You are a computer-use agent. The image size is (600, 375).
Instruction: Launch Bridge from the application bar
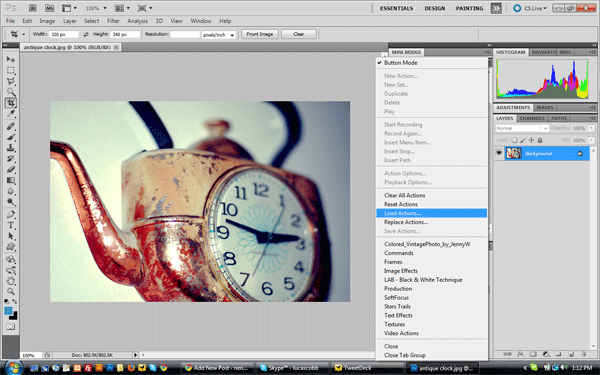click(x=33, y=8)
